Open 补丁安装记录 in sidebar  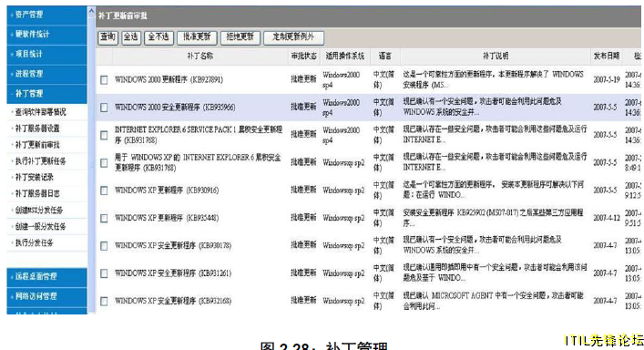(x=35, y=178)
